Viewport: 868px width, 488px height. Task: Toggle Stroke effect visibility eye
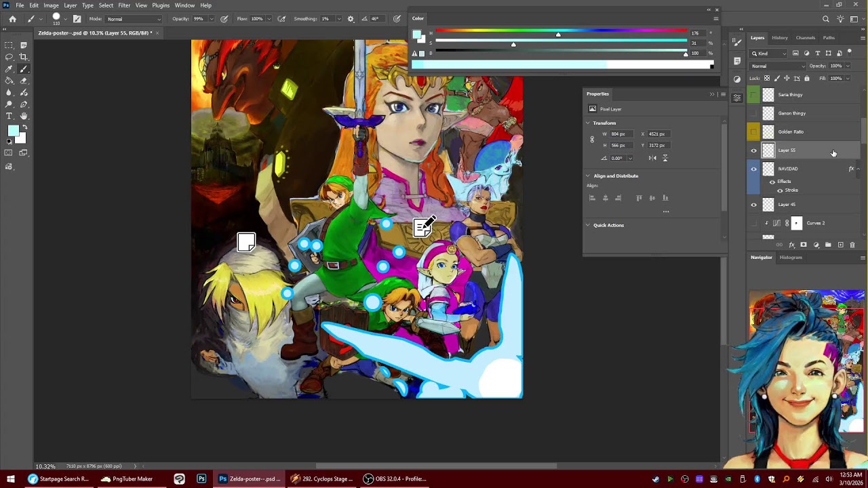780,190
